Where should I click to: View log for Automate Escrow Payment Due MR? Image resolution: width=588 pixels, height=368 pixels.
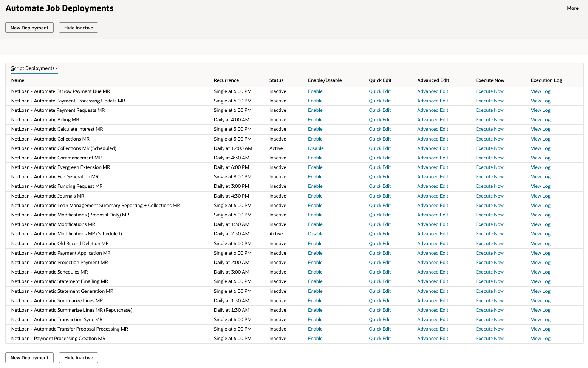[x=540, y=91]
